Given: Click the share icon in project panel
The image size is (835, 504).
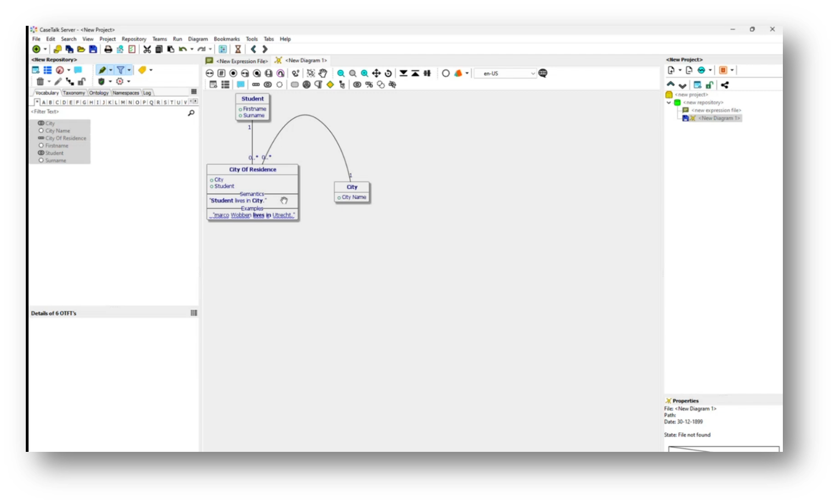Looking at the screenshot, I should pos(725,85).
